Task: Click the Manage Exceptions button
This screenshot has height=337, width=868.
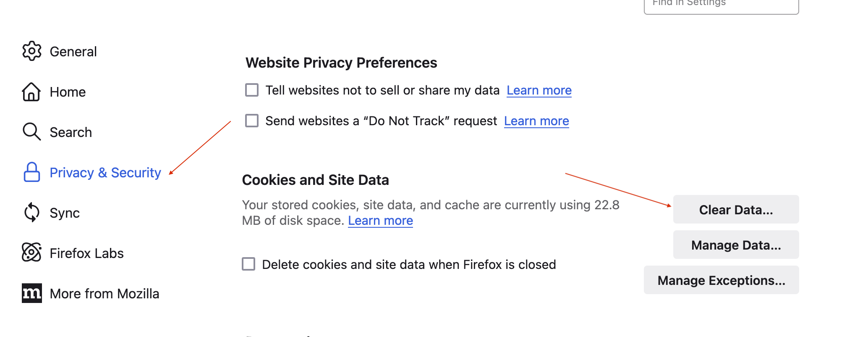Action: 721,280
